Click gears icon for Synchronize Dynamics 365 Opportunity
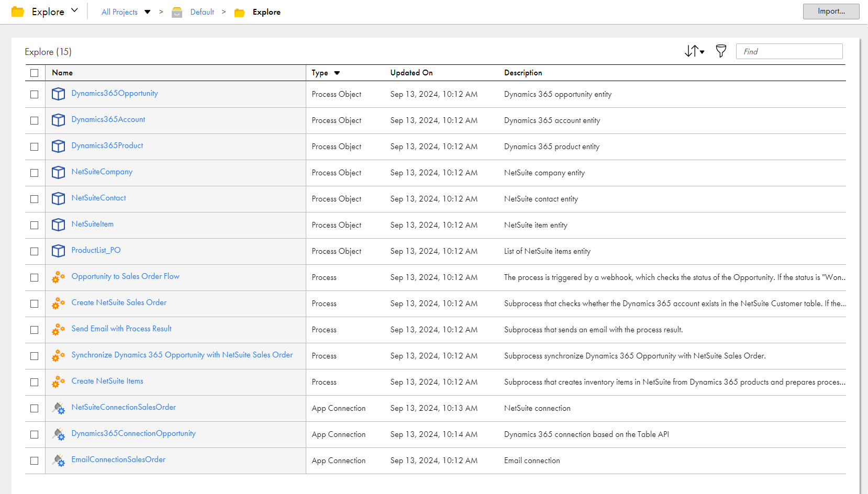 coord(58,356)
